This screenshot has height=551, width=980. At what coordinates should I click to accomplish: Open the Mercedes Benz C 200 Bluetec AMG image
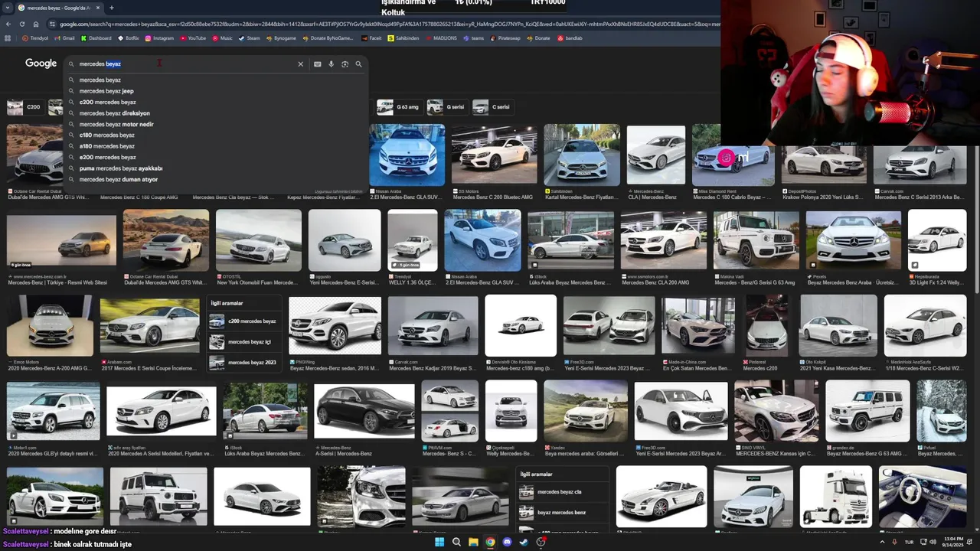pyautogui.click(x=494, y=155)
